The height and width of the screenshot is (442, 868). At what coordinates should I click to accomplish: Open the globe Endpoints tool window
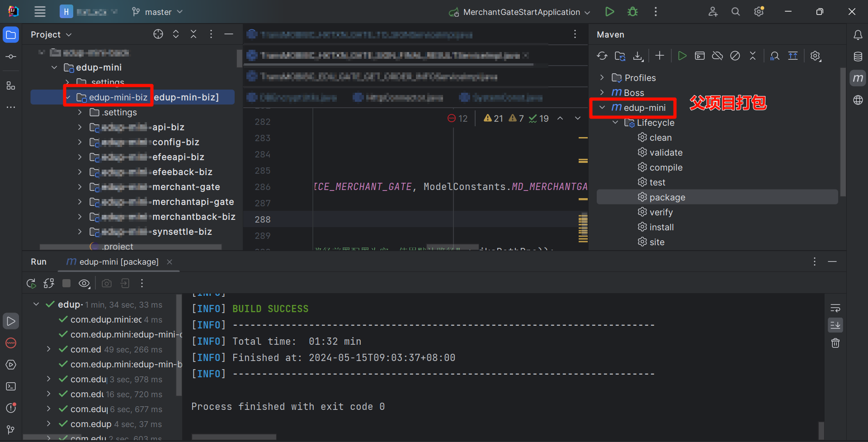coord(858,100)
